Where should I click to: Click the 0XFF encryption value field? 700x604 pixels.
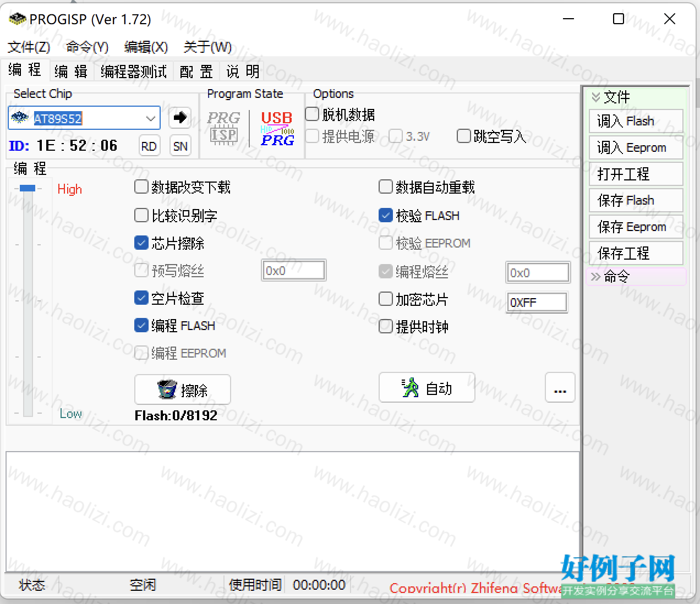point(537,302)
